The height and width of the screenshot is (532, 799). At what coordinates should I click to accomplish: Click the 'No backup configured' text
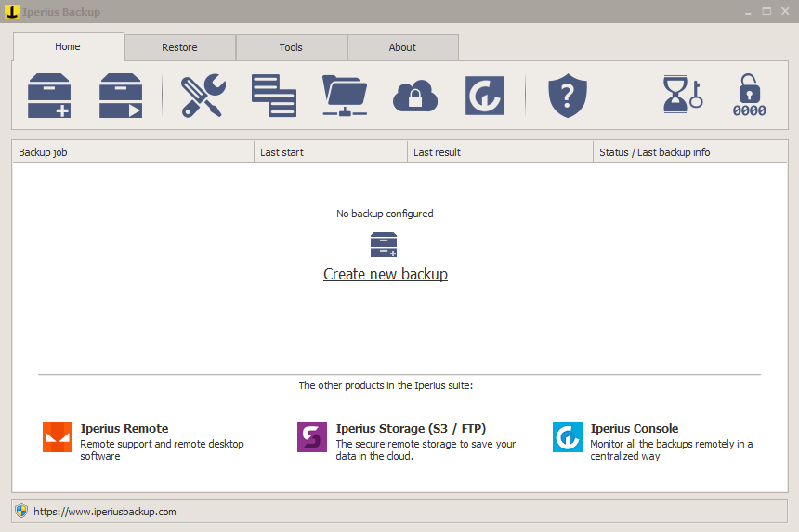point(385,214)
